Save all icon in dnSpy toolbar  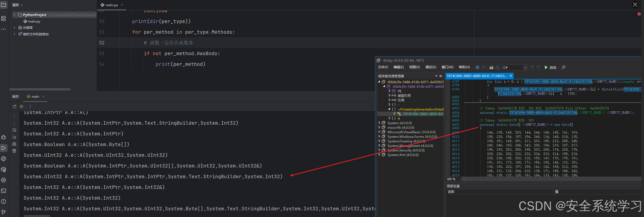pyautogui.click(x=497, y=67)
